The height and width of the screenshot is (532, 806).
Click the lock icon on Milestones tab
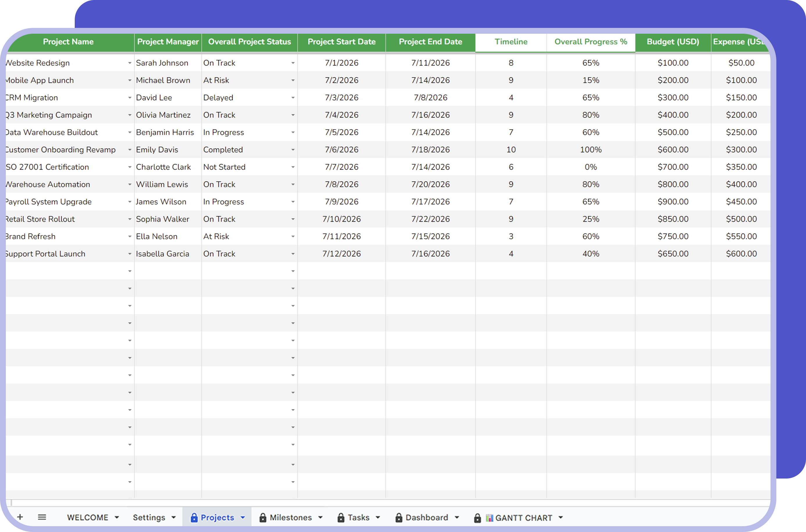tap(263, 517)
